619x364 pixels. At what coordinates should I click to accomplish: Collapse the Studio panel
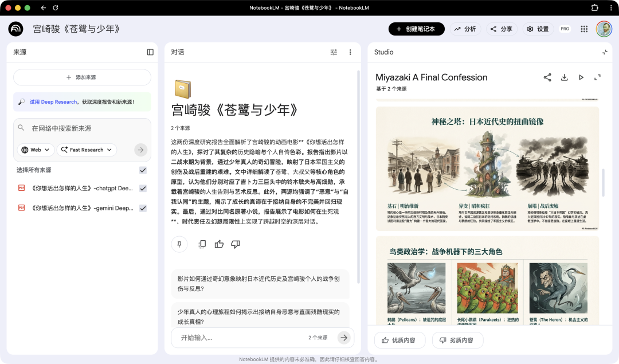tap(605, 52)
